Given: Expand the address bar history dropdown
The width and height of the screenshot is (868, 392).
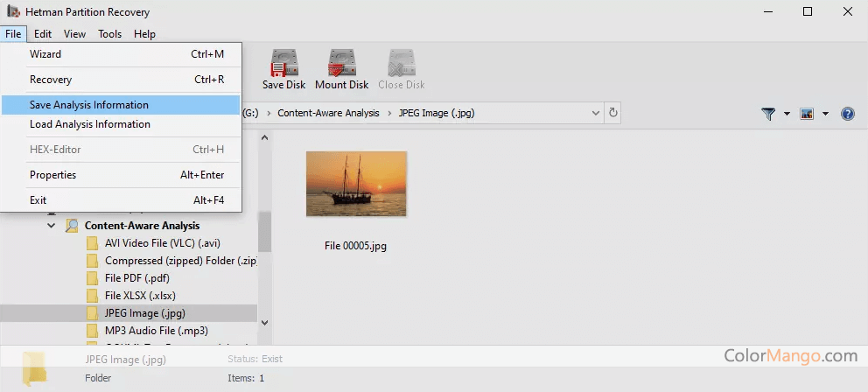Looking at the screenshot, I should [596, 113].
